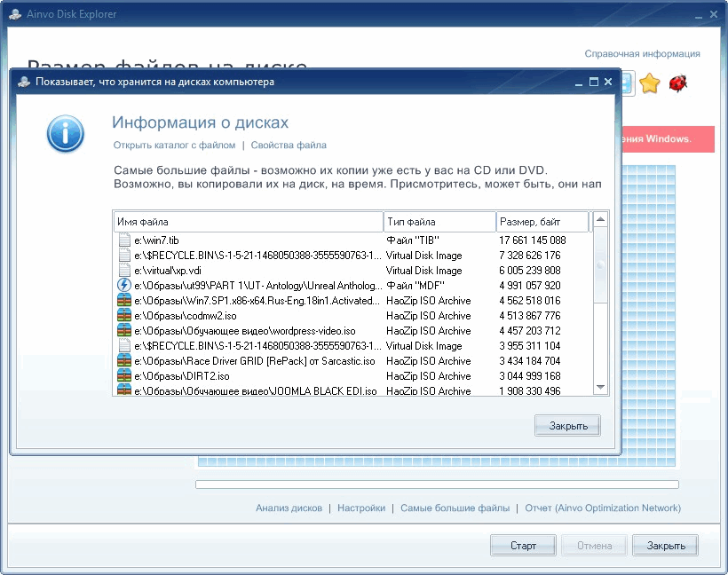Click the Файл "TIB" type cell

412,240
